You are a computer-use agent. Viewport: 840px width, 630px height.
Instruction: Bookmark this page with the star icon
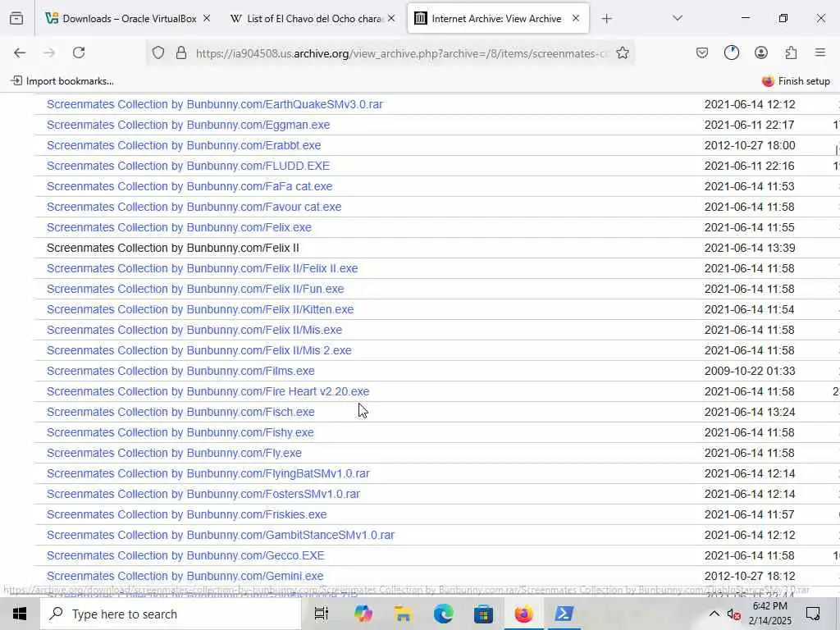(x=623, y=53)
